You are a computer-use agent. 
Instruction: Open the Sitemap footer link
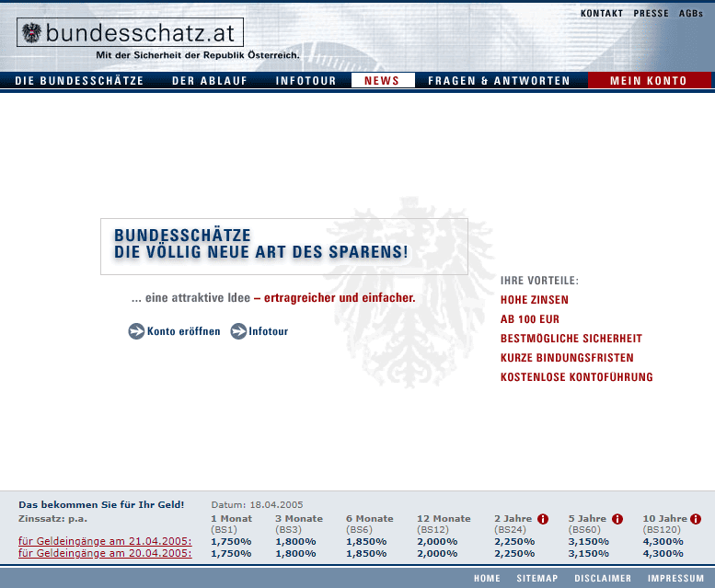pyautogui.click(x=536, y=579)
